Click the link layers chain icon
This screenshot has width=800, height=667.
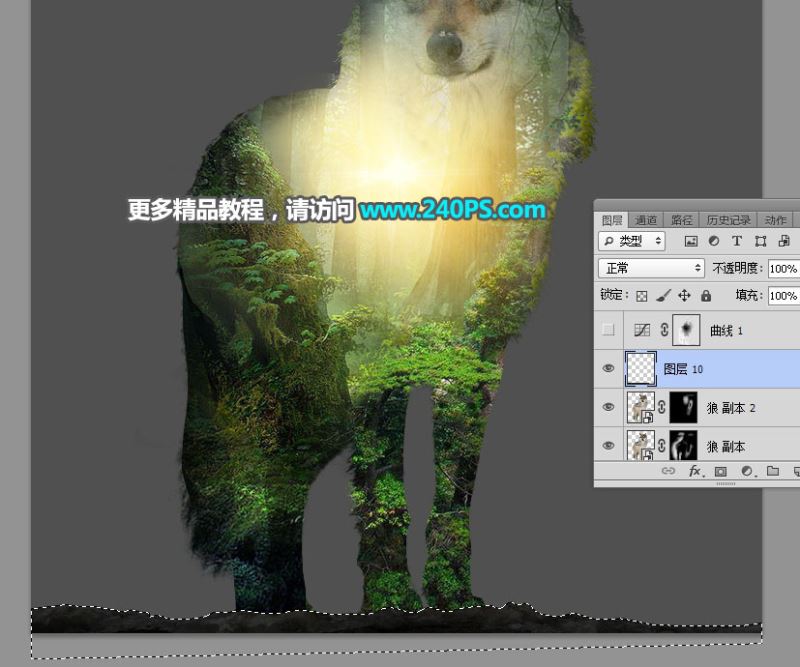point(670,471)
